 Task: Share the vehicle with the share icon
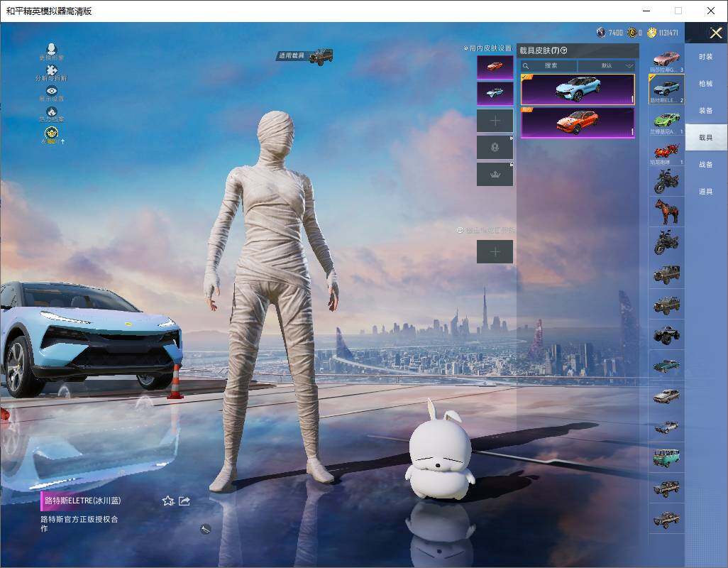tap(184, 501)
